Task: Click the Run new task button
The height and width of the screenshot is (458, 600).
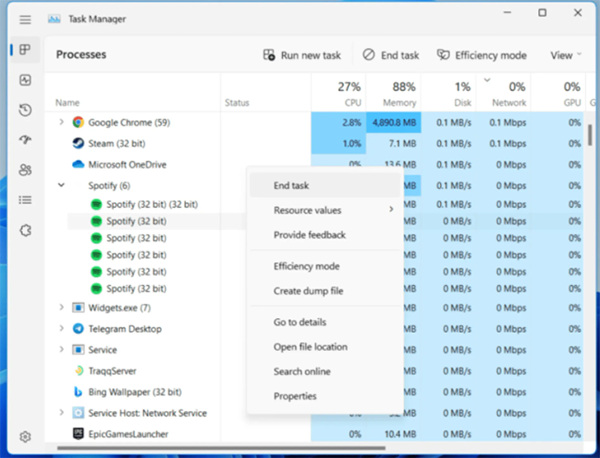Action: [302, 55]
